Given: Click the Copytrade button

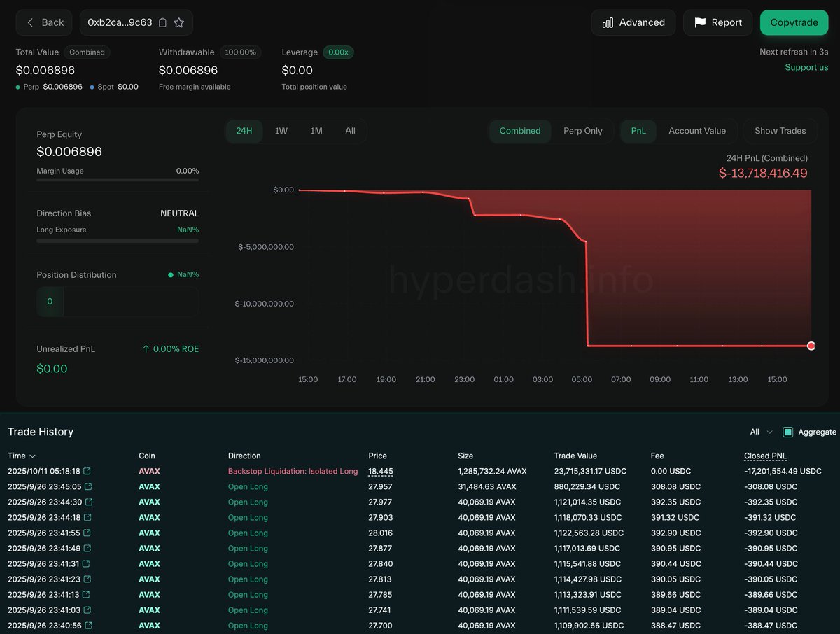Looking at the screenshot, I should [794, 22].
